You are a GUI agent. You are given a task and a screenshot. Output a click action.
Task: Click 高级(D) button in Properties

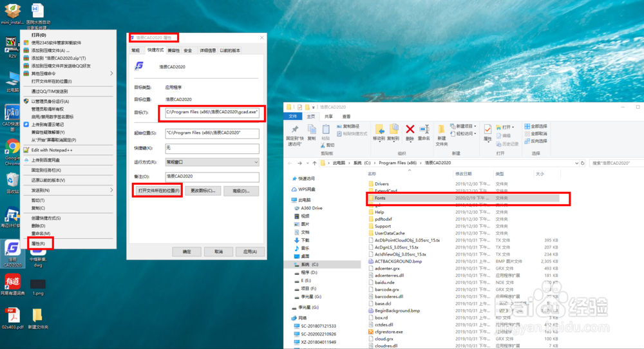click(x=241, y=191)
